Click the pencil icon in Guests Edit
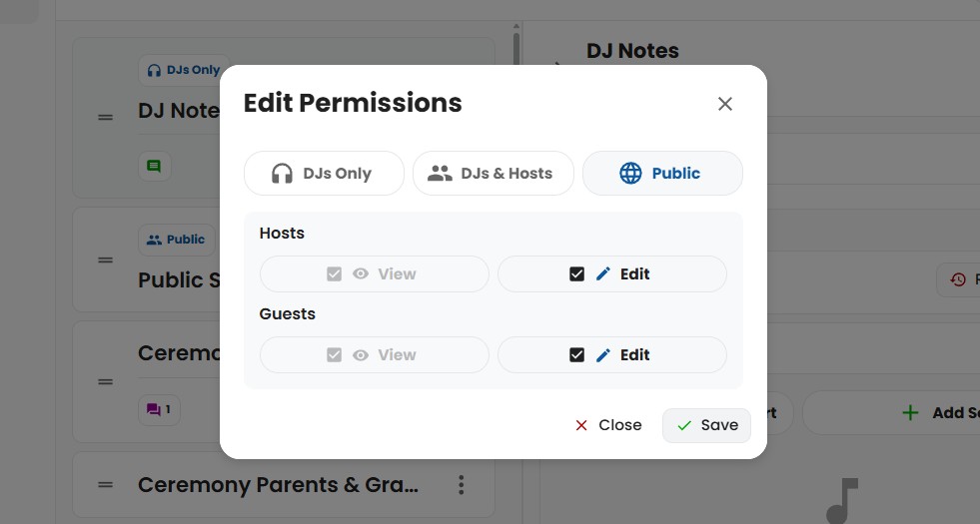Screen dimensions: 980x524 click(603, 355)
